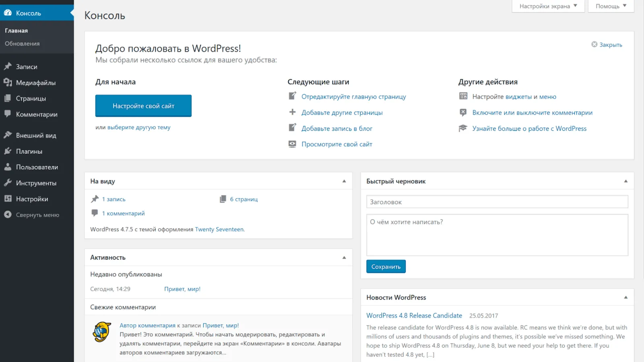644x362 pixels.
Task: Click the Плагины plug icon
Action: click(x=8, y=151)
